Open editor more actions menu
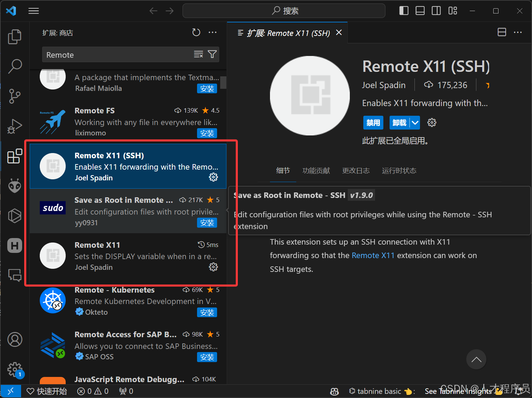The width and height of the screenshot is (532, 398). pyautogui.click(x=518, y=32)
